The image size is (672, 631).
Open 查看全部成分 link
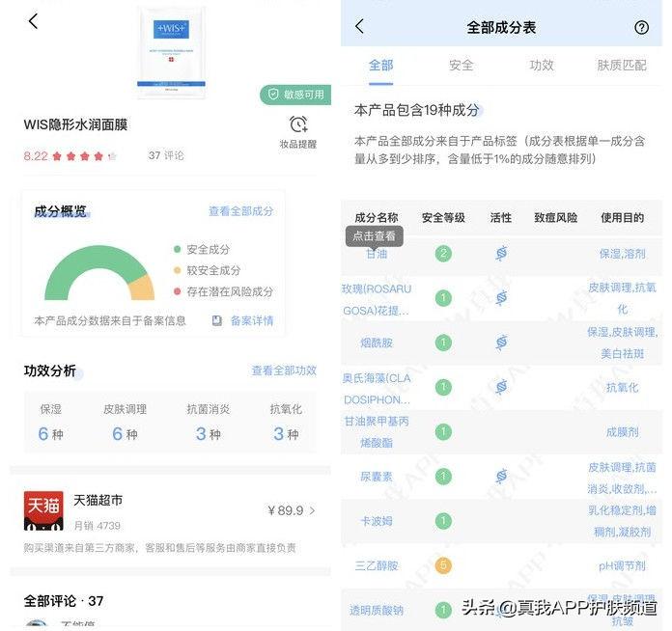click(240, 210)
